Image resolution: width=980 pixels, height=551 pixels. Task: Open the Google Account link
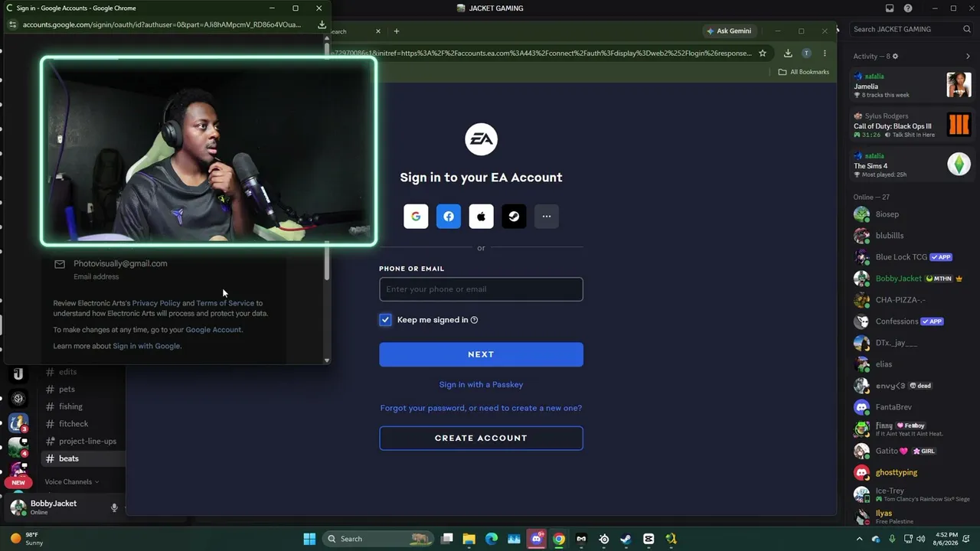coord(214,330)
